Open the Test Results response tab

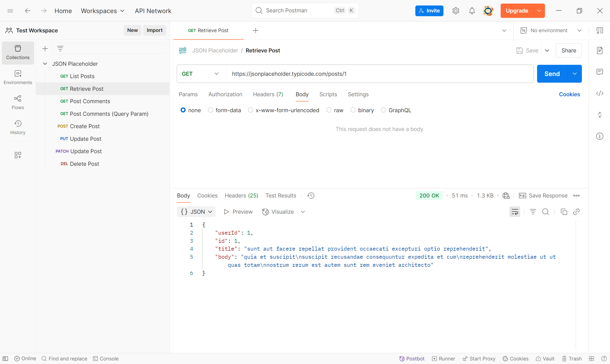pyautogui.click(x=281, y=196)
